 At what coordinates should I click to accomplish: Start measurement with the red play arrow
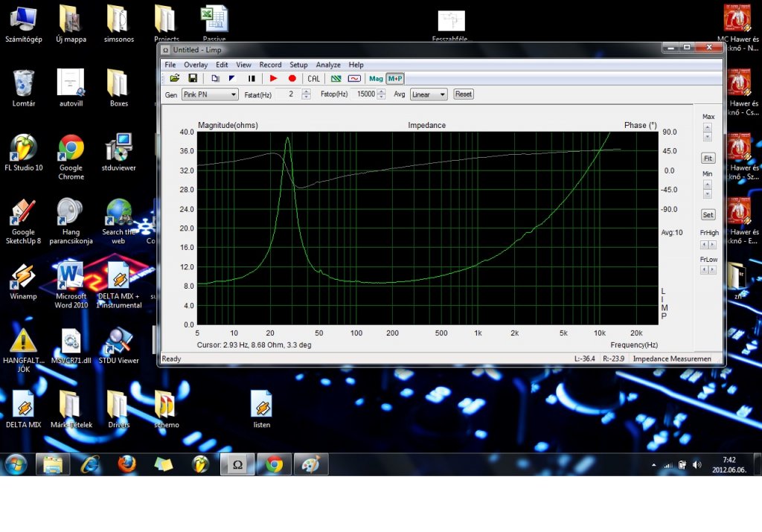[273, 78]
